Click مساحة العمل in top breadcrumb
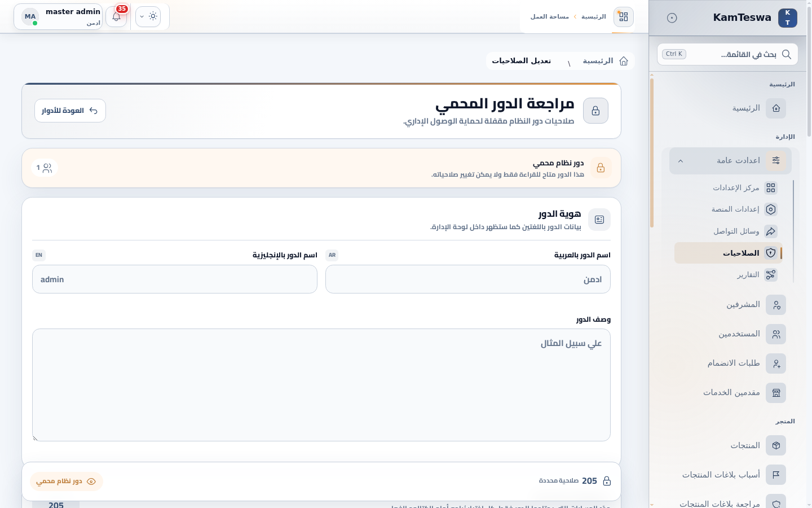 549,17
